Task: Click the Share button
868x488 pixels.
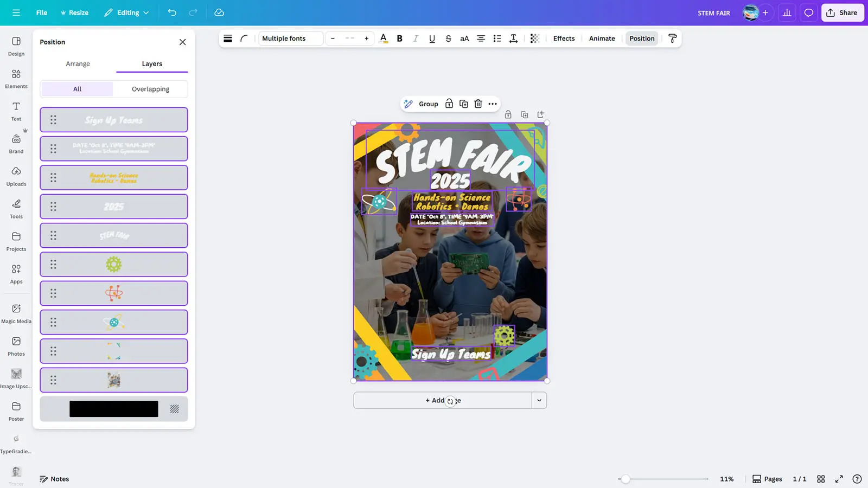Action: 842,12
